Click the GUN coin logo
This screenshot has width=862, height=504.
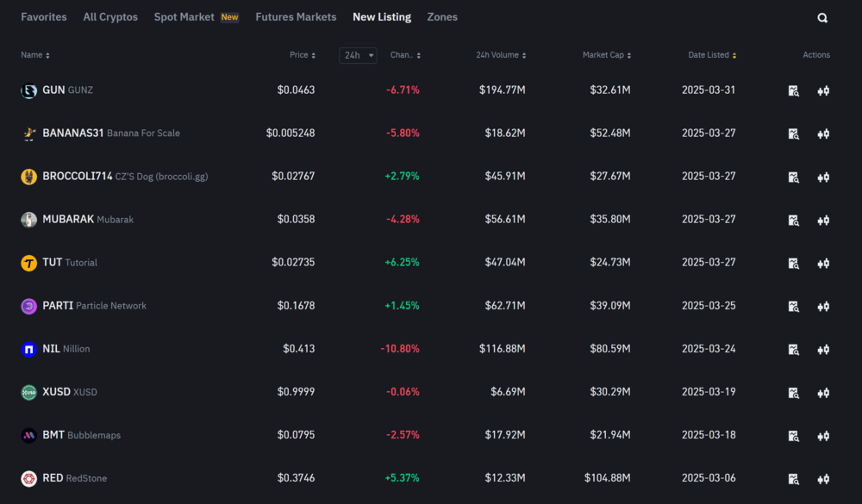(28, 90)
